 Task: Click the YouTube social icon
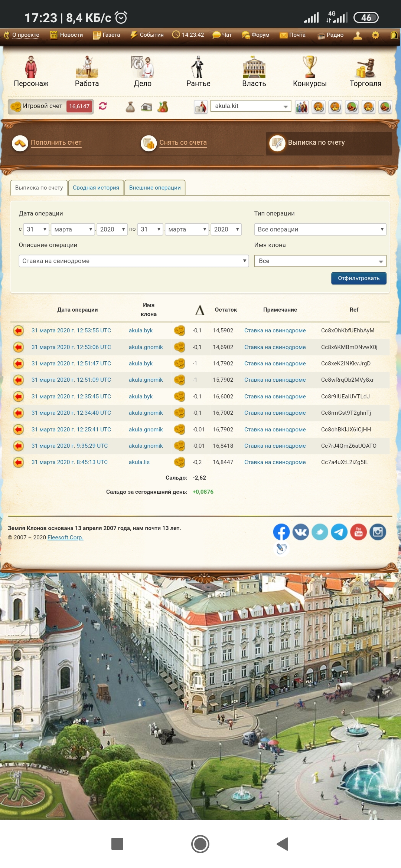tap(358, 532)
